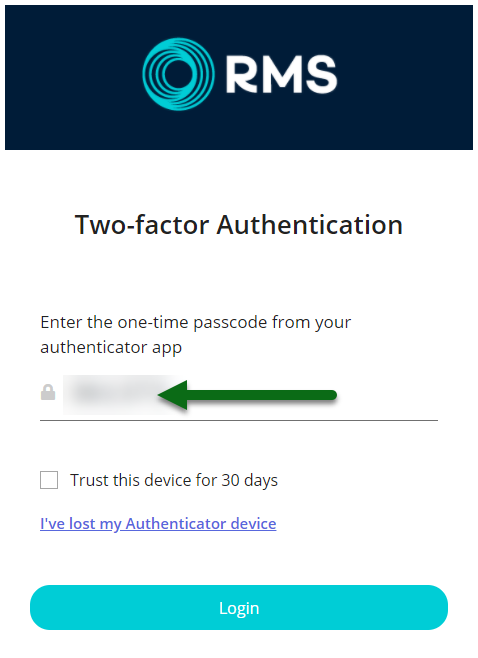
Task: Click the 'Login' text label
Action: (239, 608)
